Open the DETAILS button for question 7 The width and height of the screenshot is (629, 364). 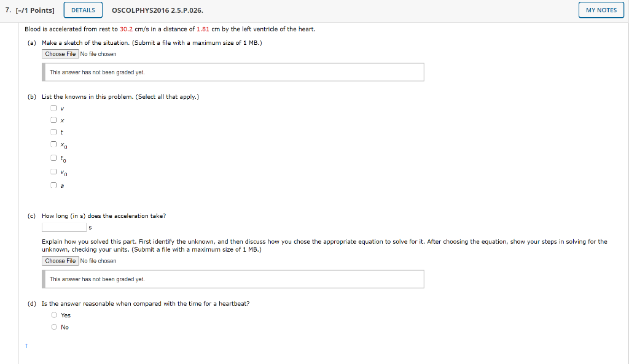(x=83, y=10)
